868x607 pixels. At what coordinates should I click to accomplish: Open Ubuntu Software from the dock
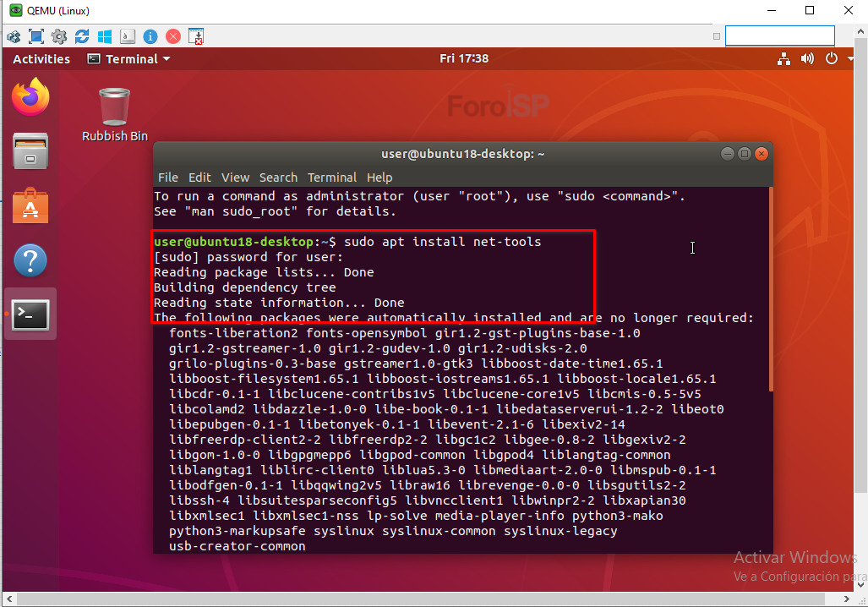click(x=30, y=206)
